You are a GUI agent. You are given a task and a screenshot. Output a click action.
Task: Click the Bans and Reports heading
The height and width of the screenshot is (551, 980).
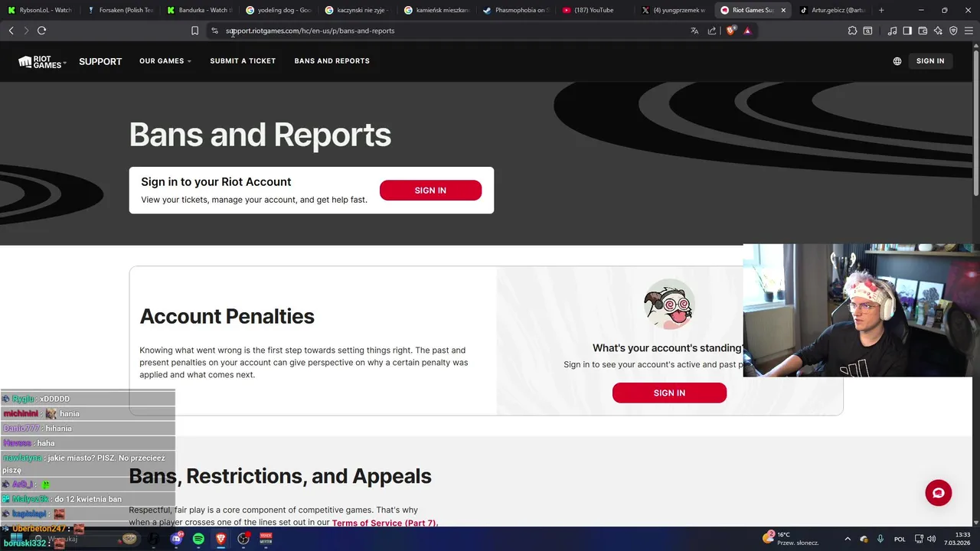pyautogui.click(x=260, y=135)
